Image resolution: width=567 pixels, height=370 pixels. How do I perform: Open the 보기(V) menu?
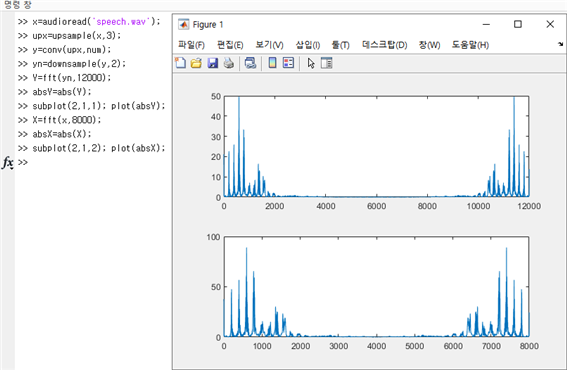coord(269,45)
